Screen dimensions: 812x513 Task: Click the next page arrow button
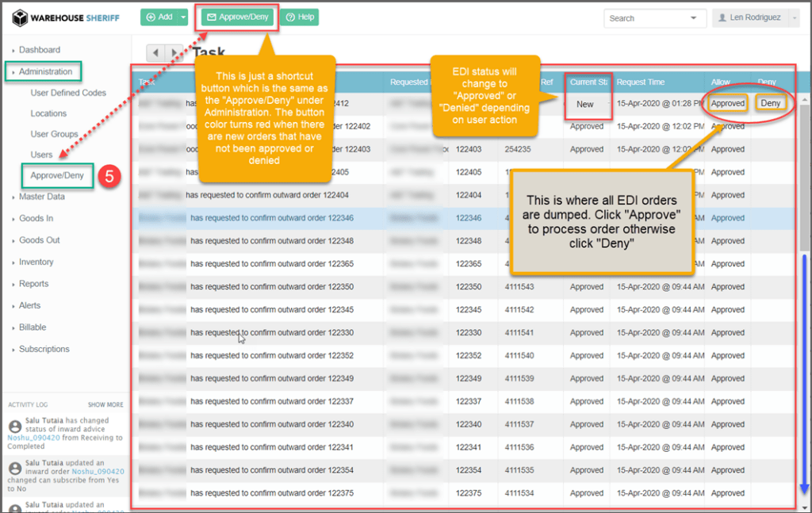(174, 52)
